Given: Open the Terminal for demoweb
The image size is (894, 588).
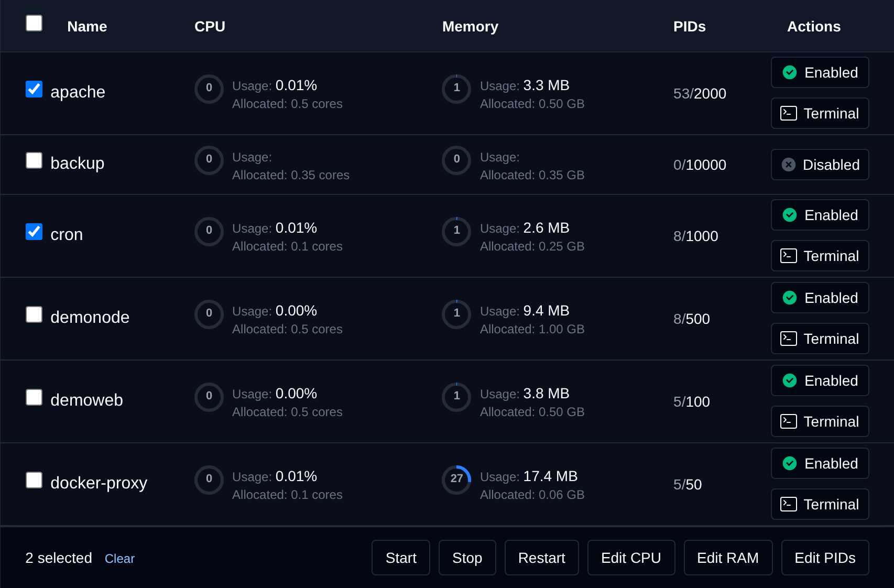Looking at the screenshot, I should tap(820, 421).
